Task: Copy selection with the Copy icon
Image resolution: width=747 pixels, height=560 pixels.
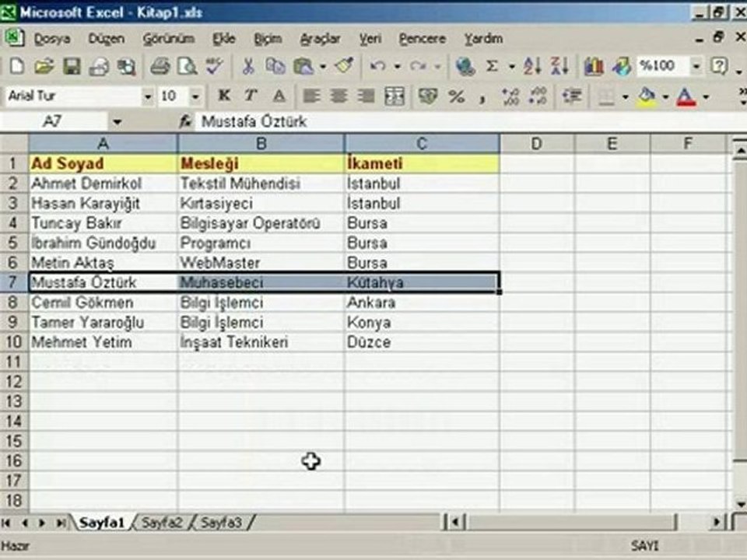Action: click(x=275, y=66)
